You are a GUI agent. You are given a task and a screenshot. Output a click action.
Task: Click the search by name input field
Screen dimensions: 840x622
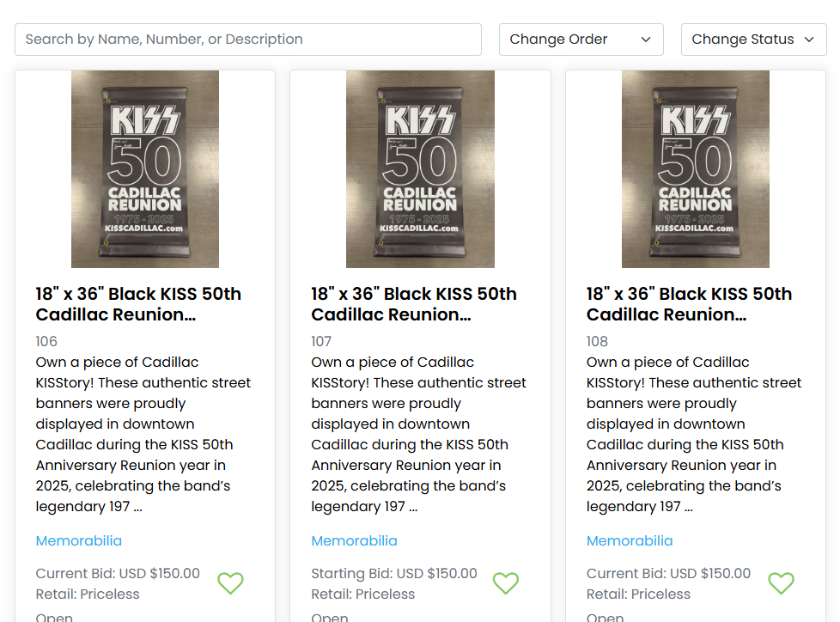tap(247, 40)
